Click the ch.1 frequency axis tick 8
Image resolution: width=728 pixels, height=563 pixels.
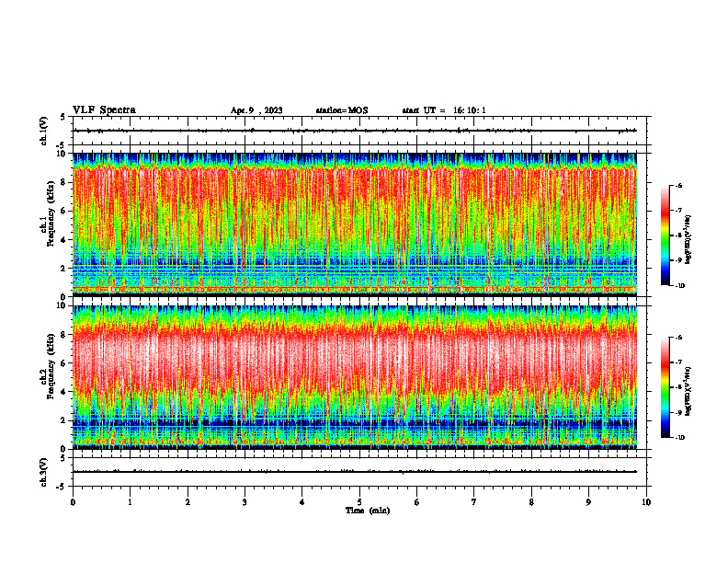tap(64, 182)
